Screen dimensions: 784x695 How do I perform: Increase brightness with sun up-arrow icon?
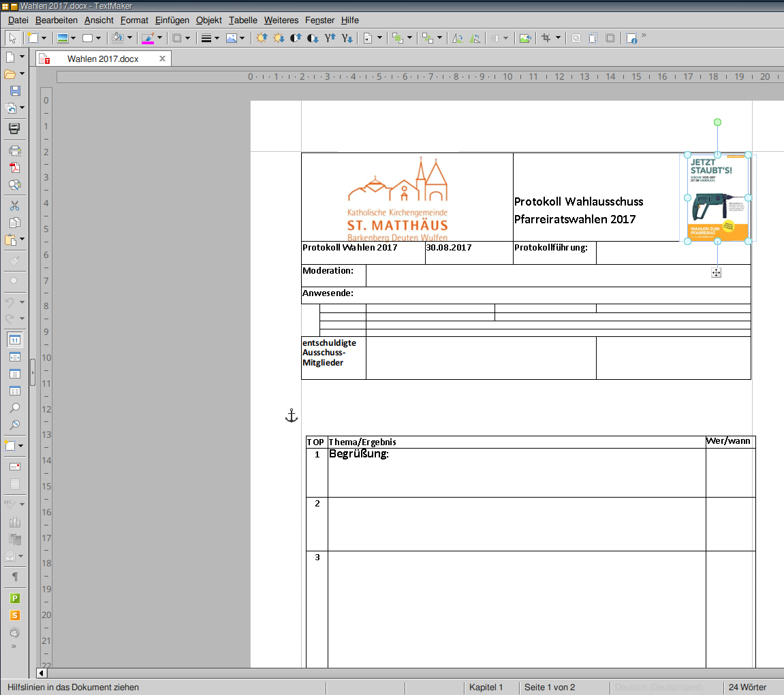[x=262, y=38]
